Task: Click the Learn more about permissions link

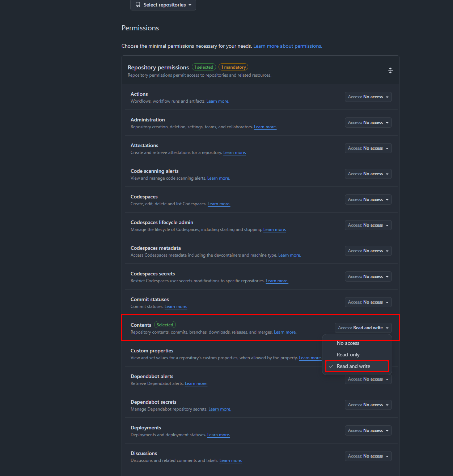Action: coord(287,46)
